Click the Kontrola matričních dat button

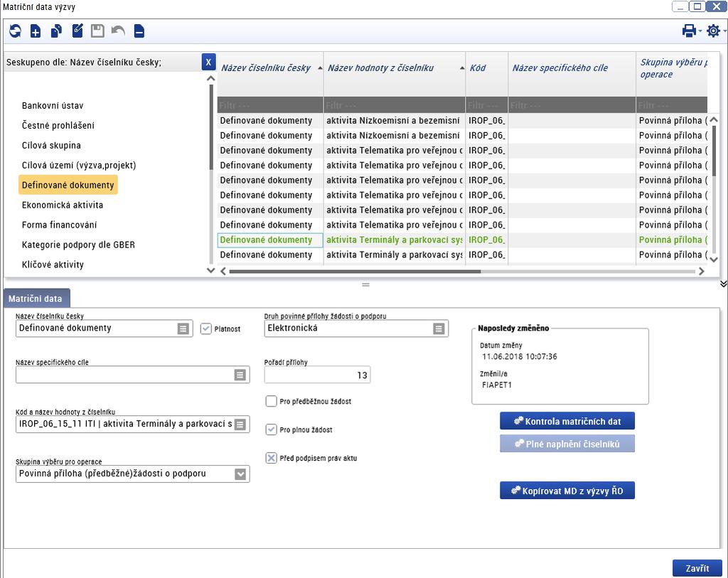click(567, 421)
